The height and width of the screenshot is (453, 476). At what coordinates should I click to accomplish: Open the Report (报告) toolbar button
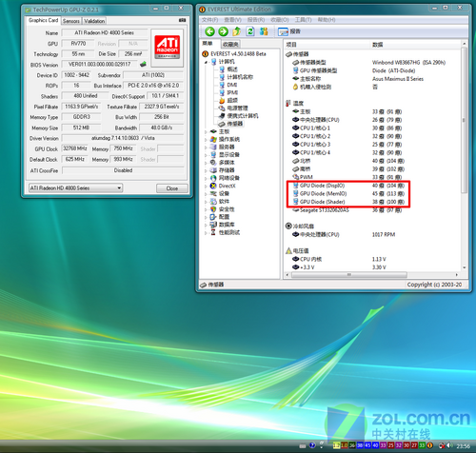coord(289,31)
